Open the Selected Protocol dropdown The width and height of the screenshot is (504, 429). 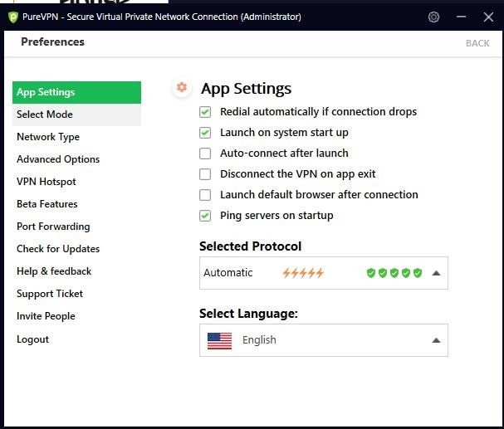[x=324, y=273]
